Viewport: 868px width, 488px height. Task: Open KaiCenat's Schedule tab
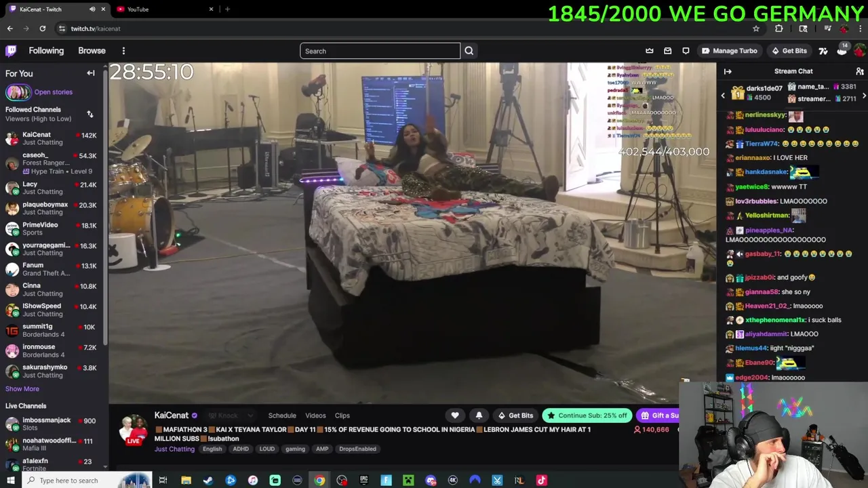tap(282, 415)
